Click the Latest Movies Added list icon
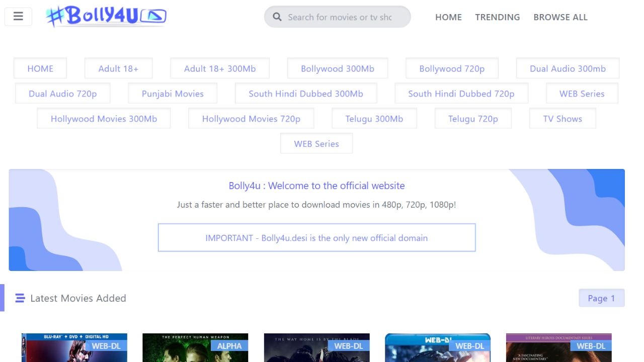The width and height of the screenshot is (644, 362). click(20, 298)
